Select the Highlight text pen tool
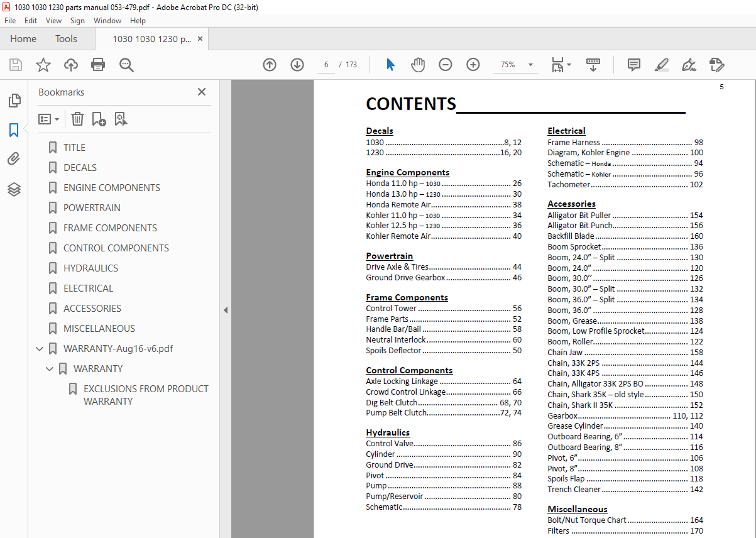Image resolution: width=756 pixels, height=538 pixels. click(661, 65)
